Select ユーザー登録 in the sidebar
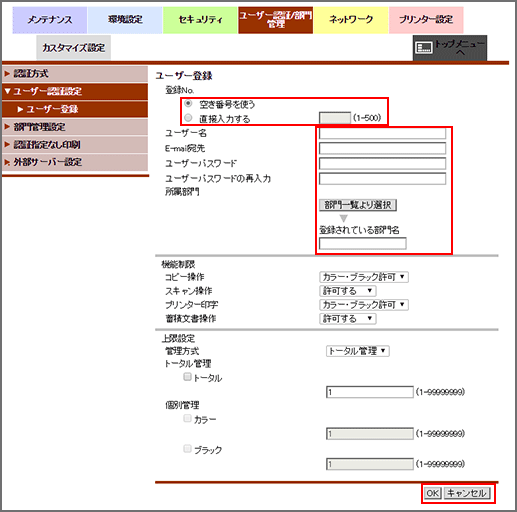The image size is (517, 512). pos(75,109)
